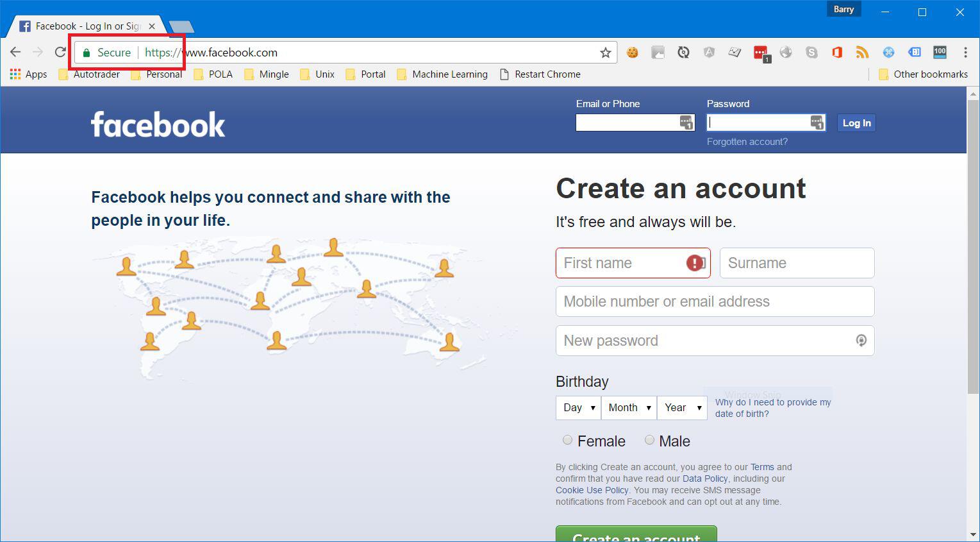Screen dimensions: 980x542
Task: Open the Day birthday dropdown
Action: (x=578, y=408)
